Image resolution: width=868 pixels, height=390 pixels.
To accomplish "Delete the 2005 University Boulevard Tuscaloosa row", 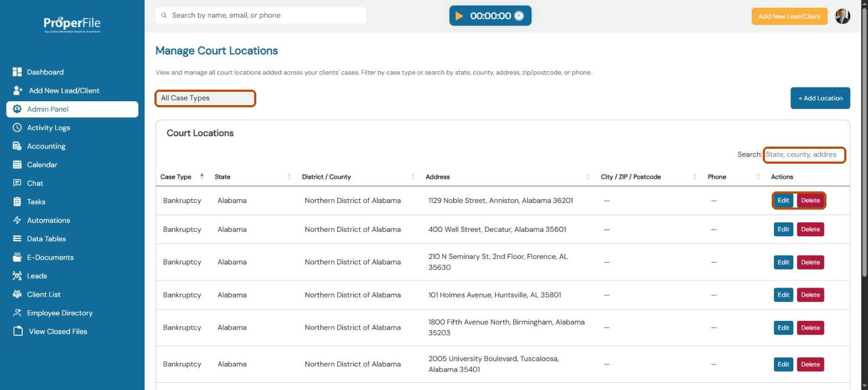I will [810, 364].
